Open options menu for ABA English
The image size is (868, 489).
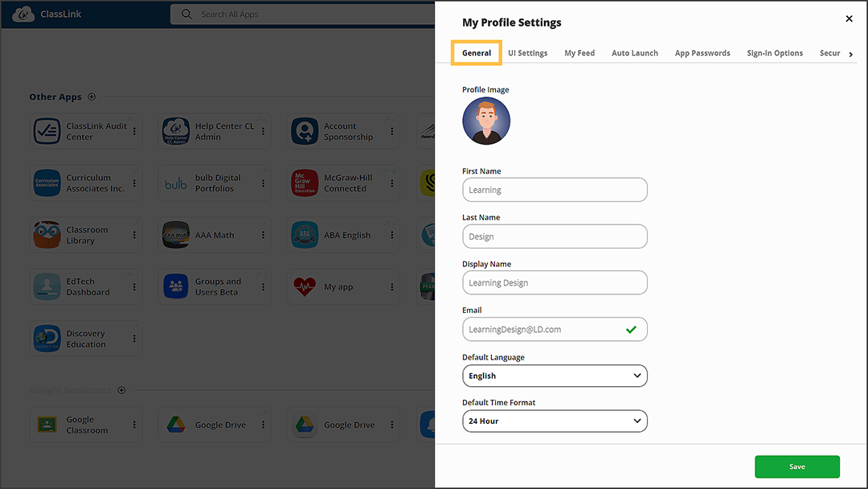(x=392, y=235)
